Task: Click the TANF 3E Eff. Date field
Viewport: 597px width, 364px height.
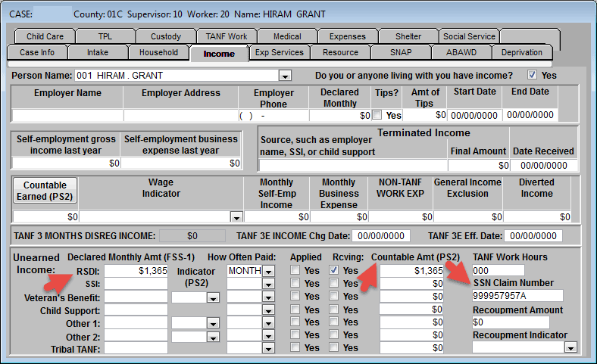Action: point(533,236)
